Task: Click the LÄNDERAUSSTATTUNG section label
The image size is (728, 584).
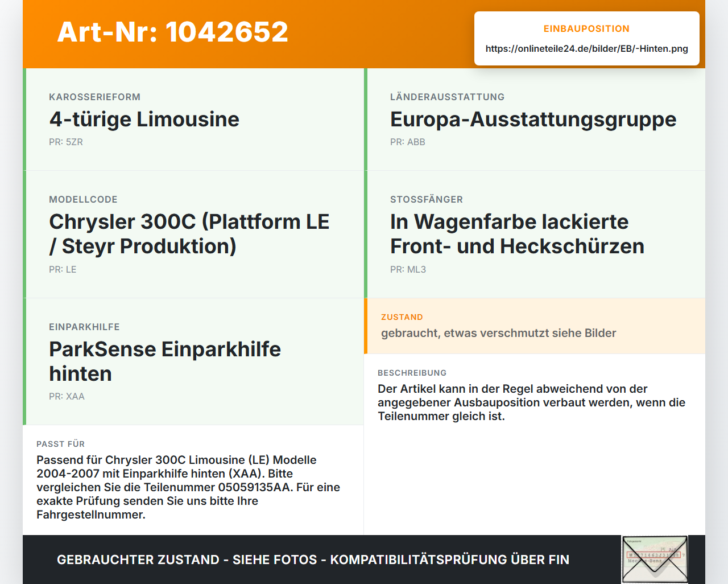Action: (447, 97)
